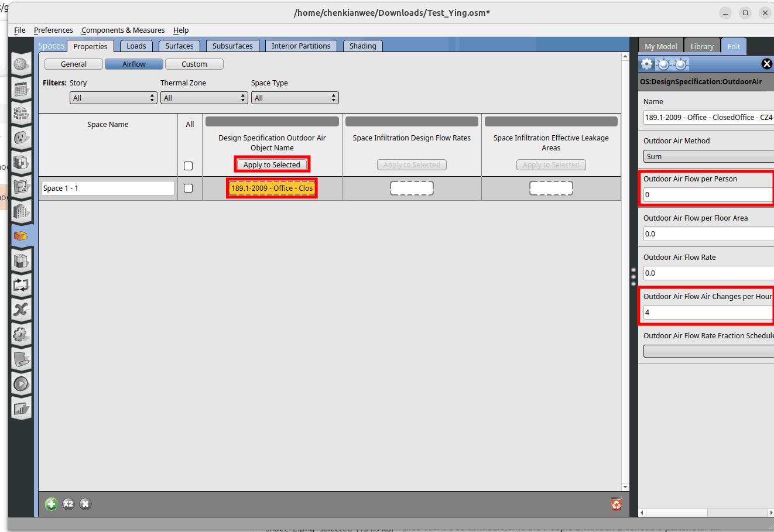
Task: Open the Site tab globe icon
Action: [21, 64]
